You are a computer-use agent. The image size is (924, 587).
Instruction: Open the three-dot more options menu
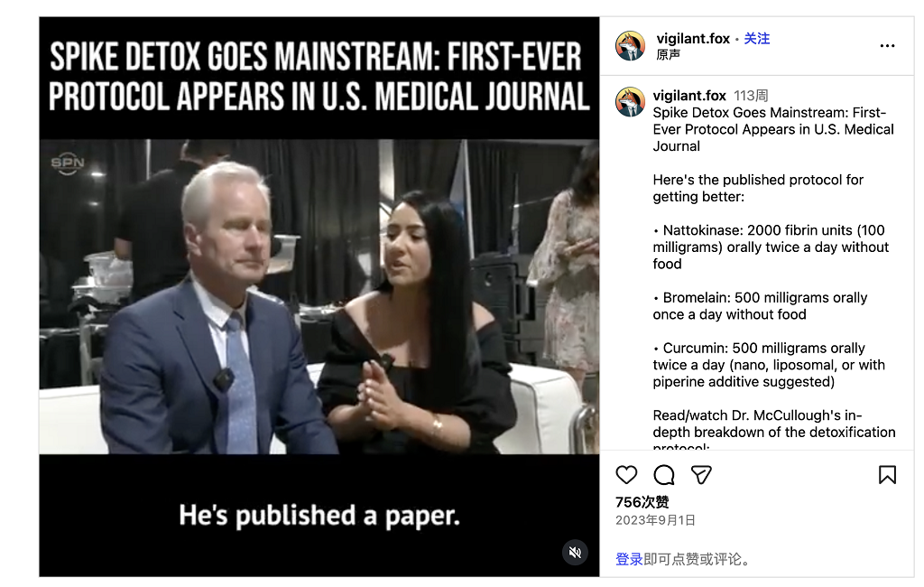887,46
